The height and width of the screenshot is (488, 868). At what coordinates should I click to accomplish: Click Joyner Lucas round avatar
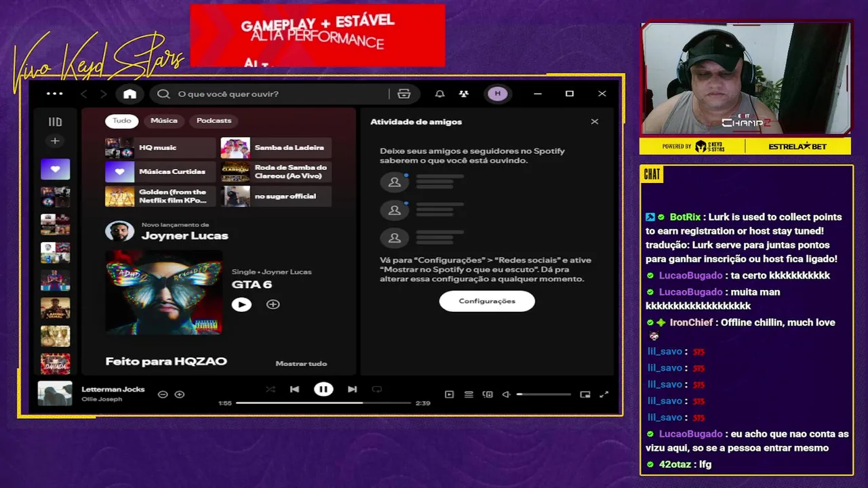[x=119, y=231]
